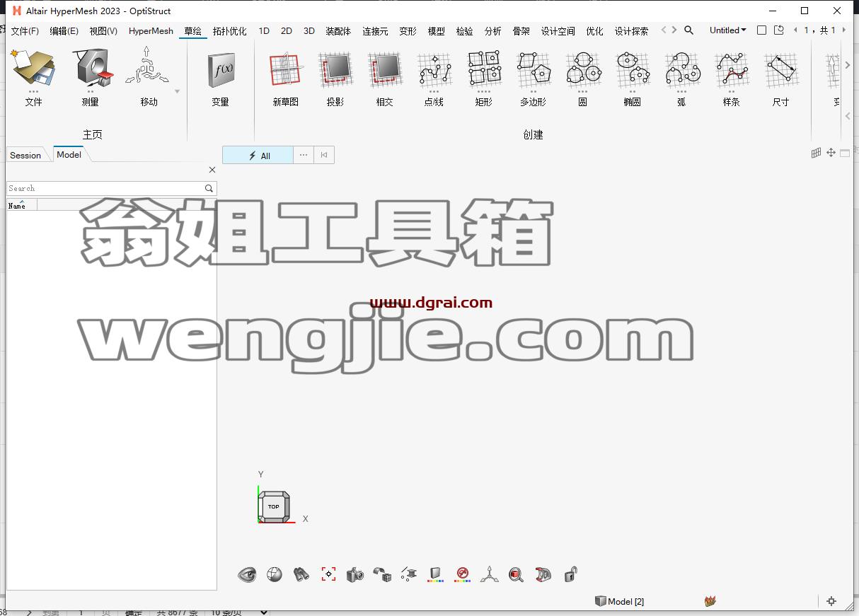This screenshot has height=616, width=859.
Task: Choose the 矩形 (Rectangle) tool
Action: [484, 69]
